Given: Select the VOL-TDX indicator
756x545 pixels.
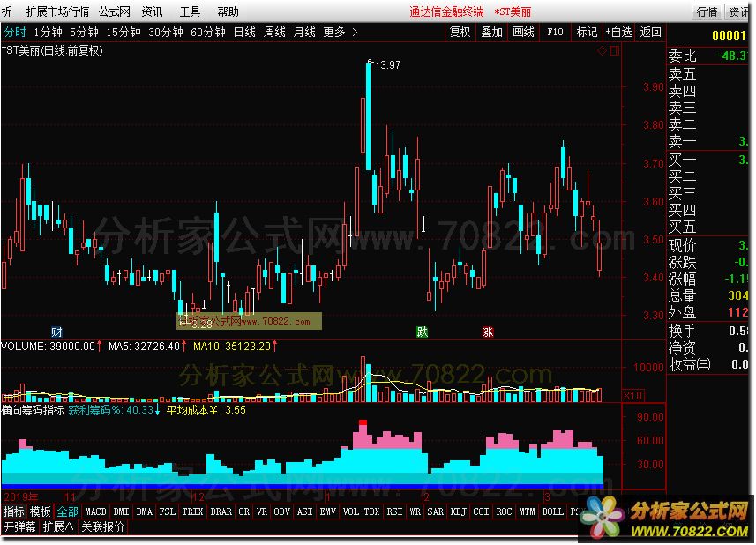Looking at the screenshot, I should tap(361, 511).
